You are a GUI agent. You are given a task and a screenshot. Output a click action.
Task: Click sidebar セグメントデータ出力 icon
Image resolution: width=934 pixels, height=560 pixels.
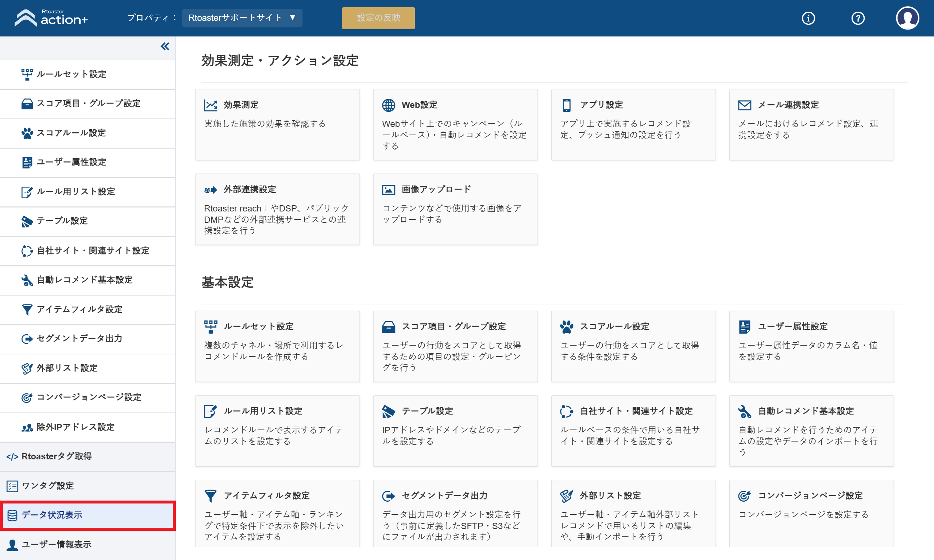click(27, 339)
